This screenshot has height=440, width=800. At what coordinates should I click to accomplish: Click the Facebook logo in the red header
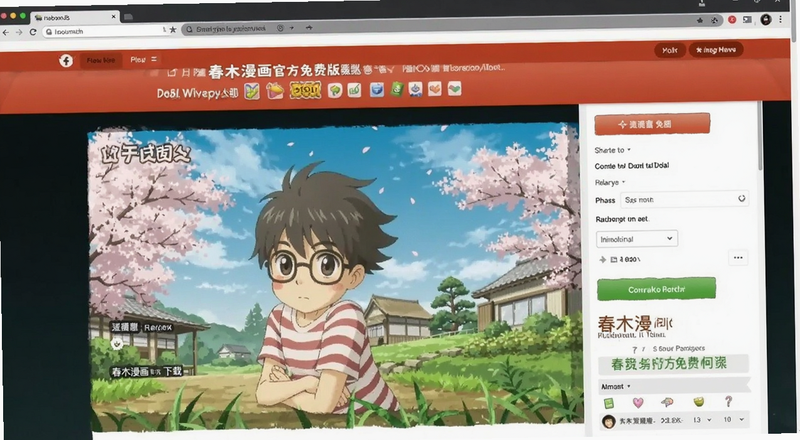click(x=66, y=61)
